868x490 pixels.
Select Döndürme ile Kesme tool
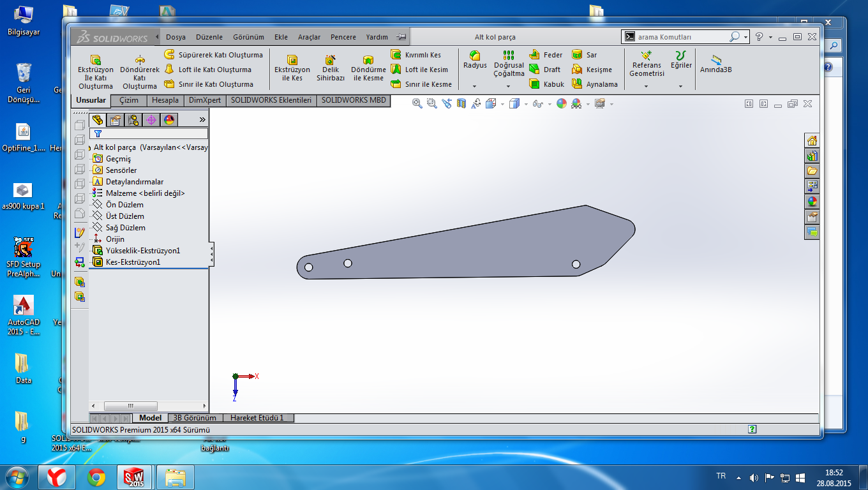point(368,70)
